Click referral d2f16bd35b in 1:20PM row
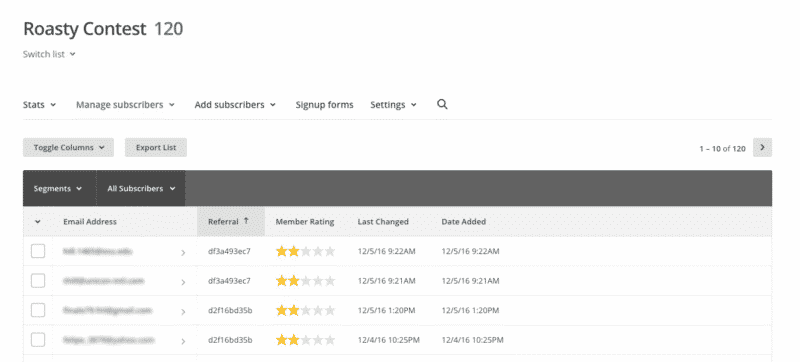800x362 pixels. 230,310
